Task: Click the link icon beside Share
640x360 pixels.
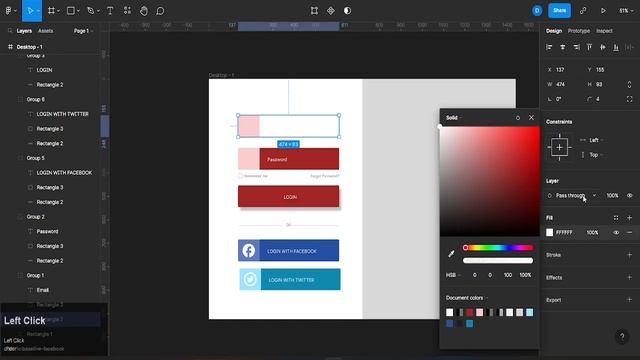Action: pyautogui.click(x=583, y=11)
